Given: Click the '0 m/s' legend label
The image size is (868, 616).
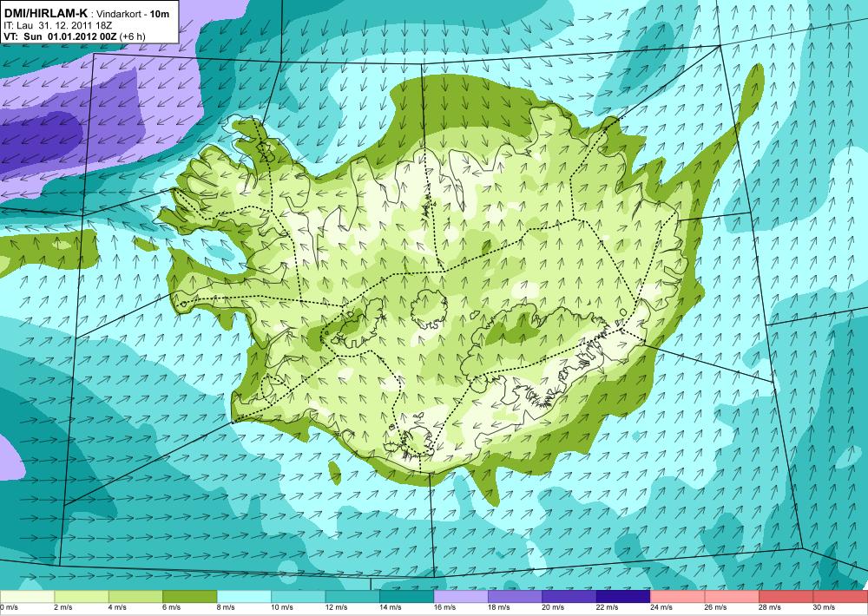Looking at the screenshot, I should 10,607.
